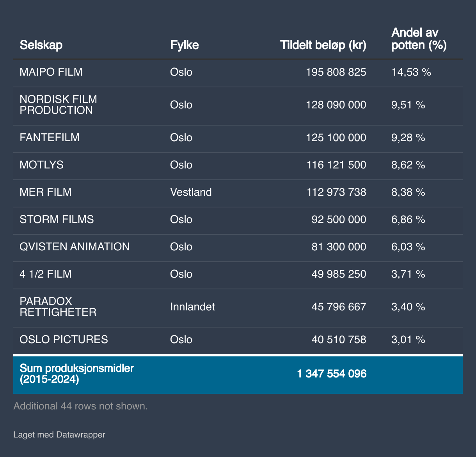This screenshot has height=457, width=476.
Task: Click the Selskap column header
Action: coord(41,45)
